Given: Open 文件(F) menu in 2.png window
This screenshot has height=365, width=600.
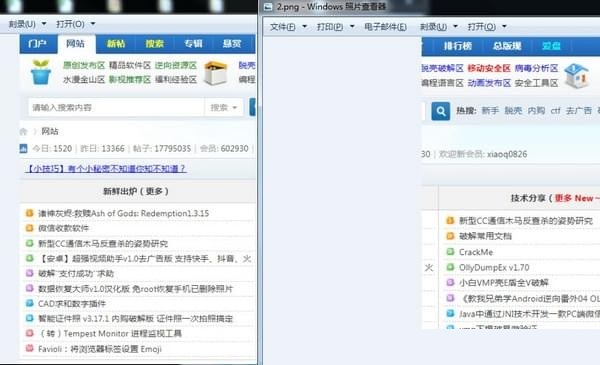Looking at the screenshot, I should pos(288,27).
